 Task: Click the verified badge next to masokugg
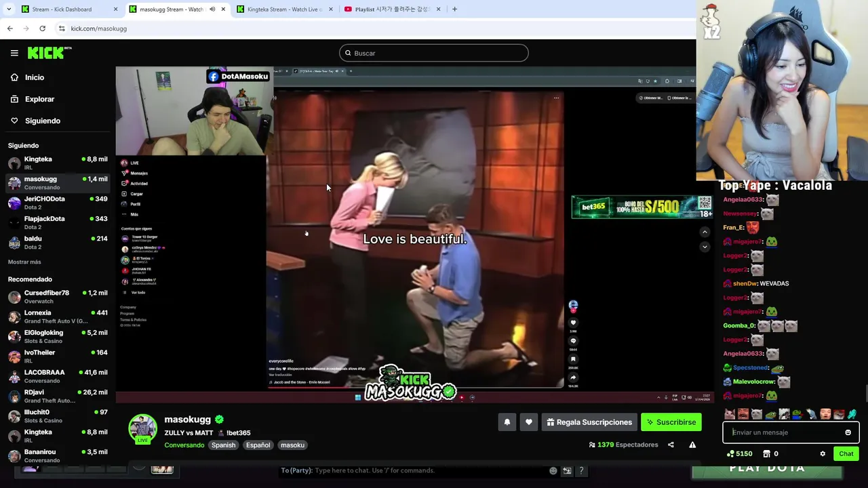pyautogui.click(x=219, y=420)
